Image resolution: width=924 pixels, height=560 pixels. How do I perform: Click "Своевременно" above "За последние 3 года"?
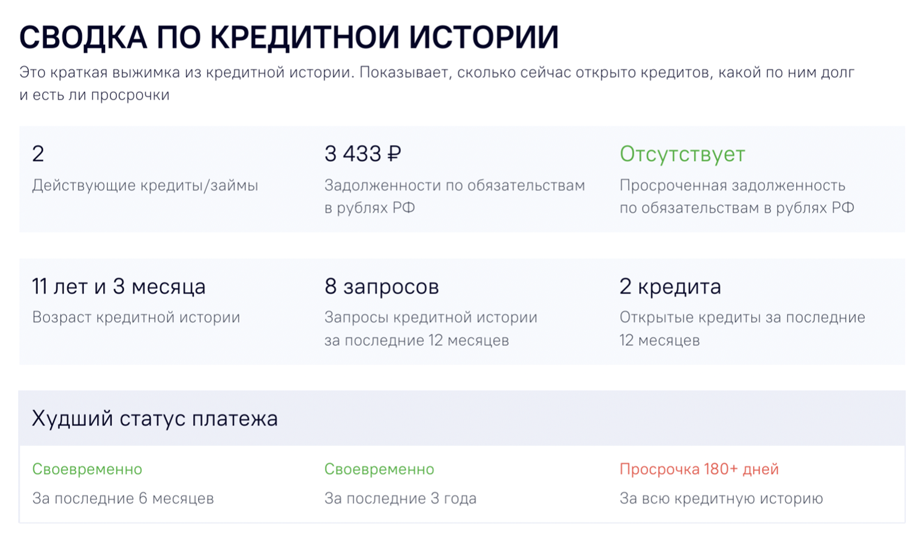pos(379,469)
